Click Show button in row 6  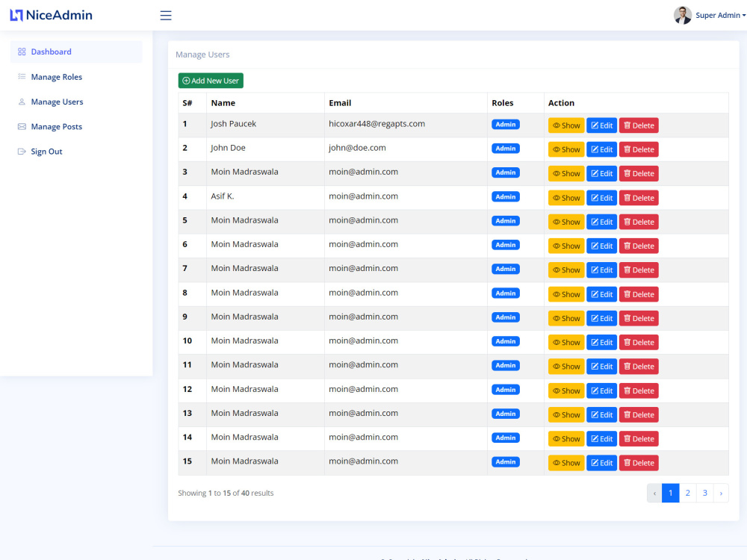(x=566, y=246)
